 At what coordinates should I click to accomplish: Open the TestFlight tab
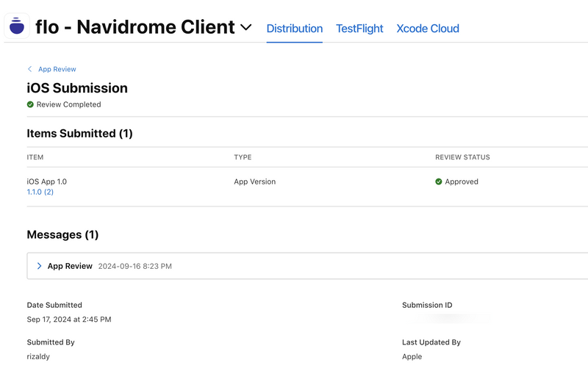359,29
